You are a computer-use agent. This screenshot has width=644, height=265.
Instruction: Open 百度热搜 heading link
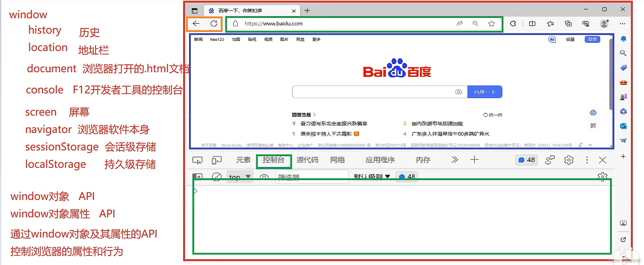[x=304, y=115]
